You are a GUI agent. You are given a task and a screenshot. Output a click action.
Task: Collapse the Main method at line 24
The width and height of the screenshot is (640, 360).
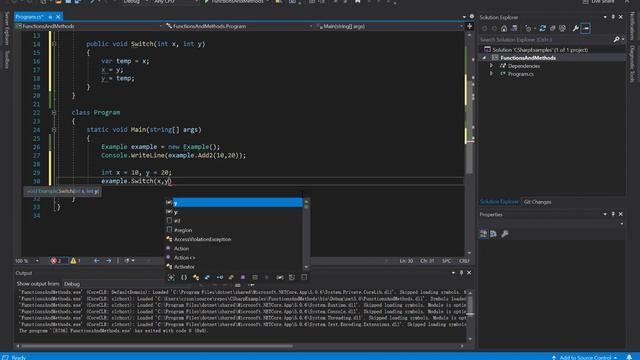54,129
